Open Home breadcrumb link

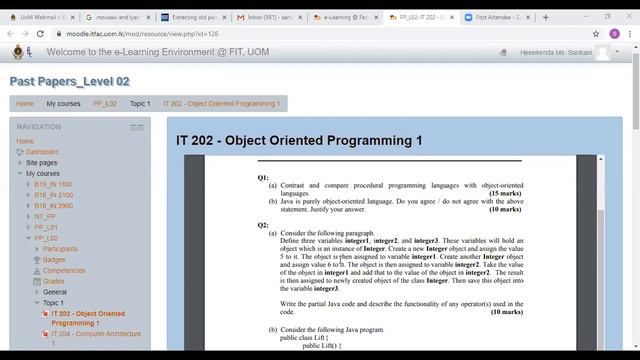25,104
